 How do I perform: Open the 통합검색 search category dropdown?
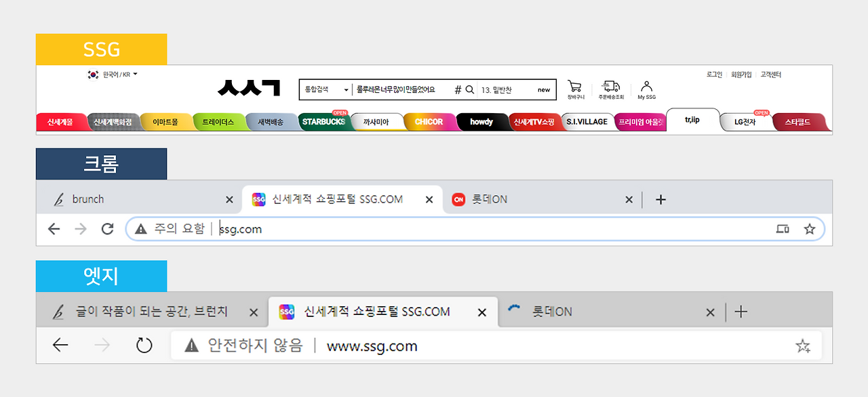coord(326,89)
